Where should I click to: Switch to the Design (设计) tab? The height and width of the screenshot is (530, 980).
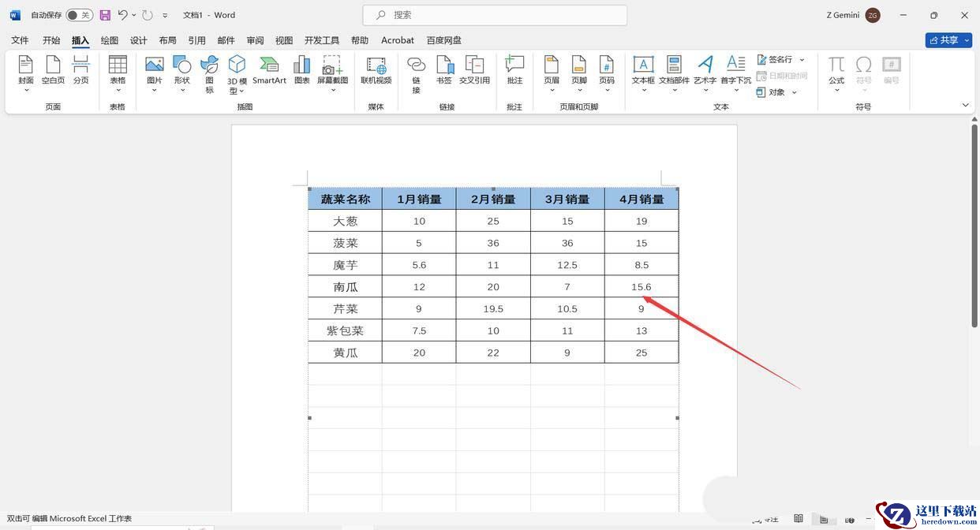tap(139, 40)
